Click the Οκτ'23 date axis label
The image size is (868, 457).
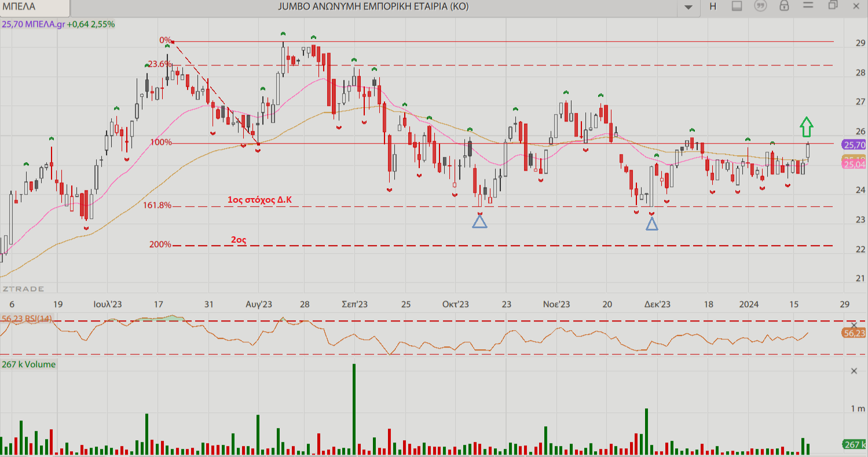[x=456, y=304]
